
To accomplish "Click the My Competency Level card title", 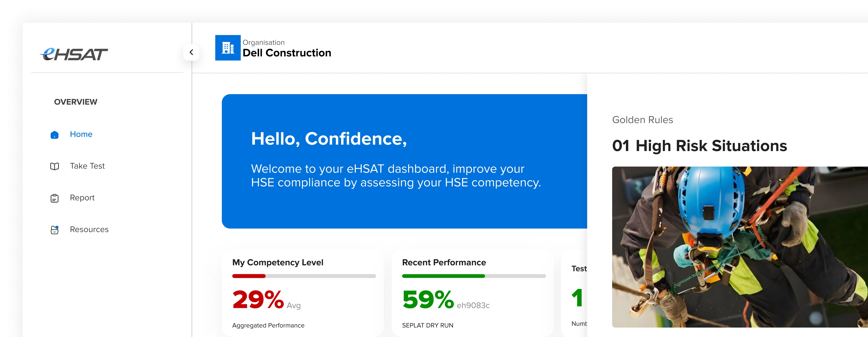I will [x=278, y=262].
